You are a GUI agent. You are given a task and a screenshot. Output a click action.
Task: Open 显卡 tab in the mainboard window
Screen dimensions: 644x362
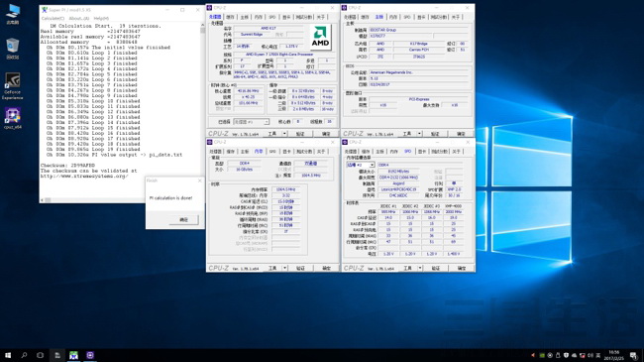click(x=421, y=17)
